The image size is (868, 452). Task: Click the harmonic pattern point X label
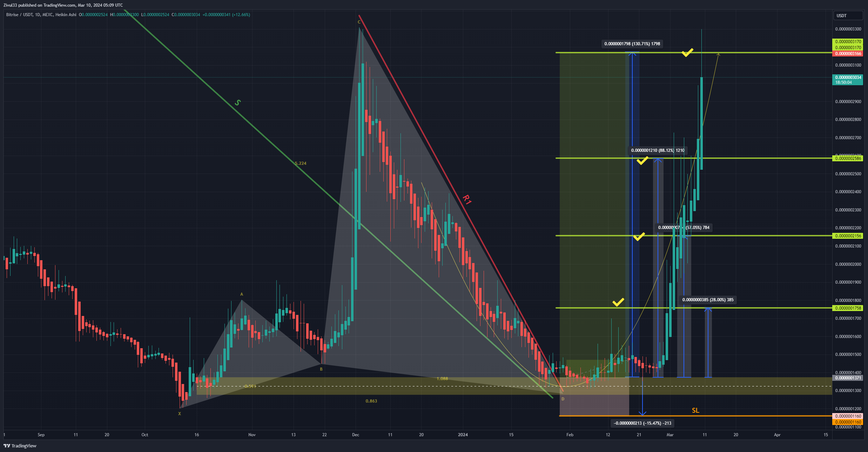(x=180, y=413)
